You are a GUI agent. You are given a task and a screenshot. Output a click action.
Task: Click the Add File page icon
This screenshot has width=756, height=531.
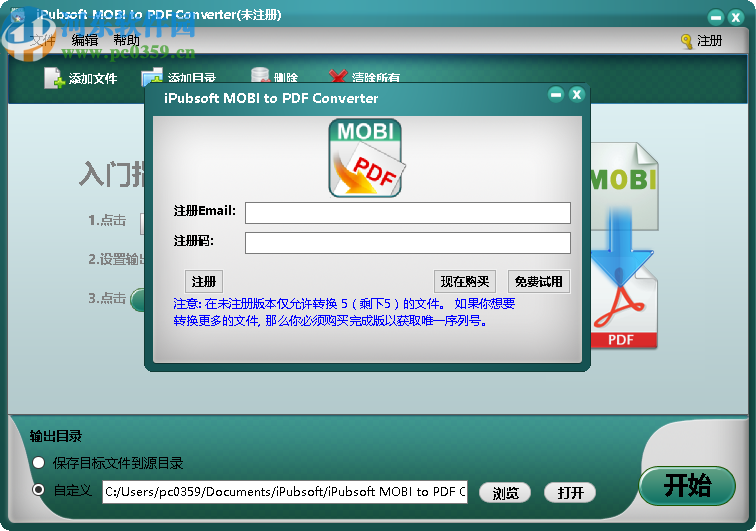[x=54, y=78]
